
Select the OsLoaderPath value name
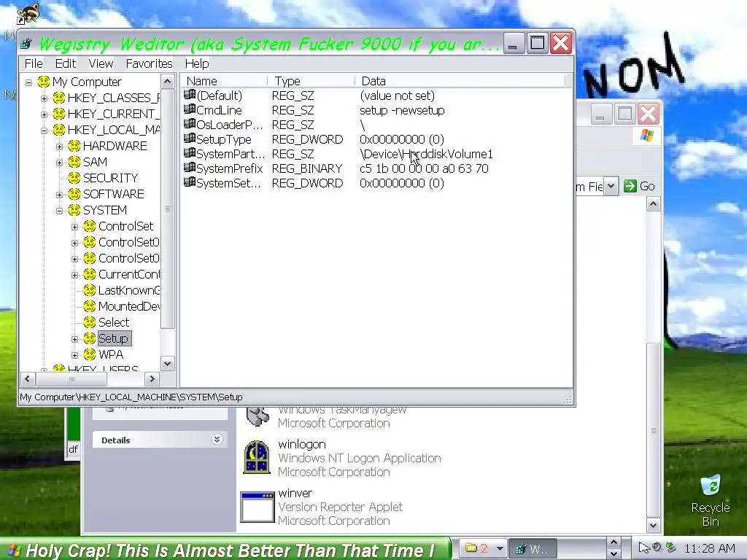229,125
